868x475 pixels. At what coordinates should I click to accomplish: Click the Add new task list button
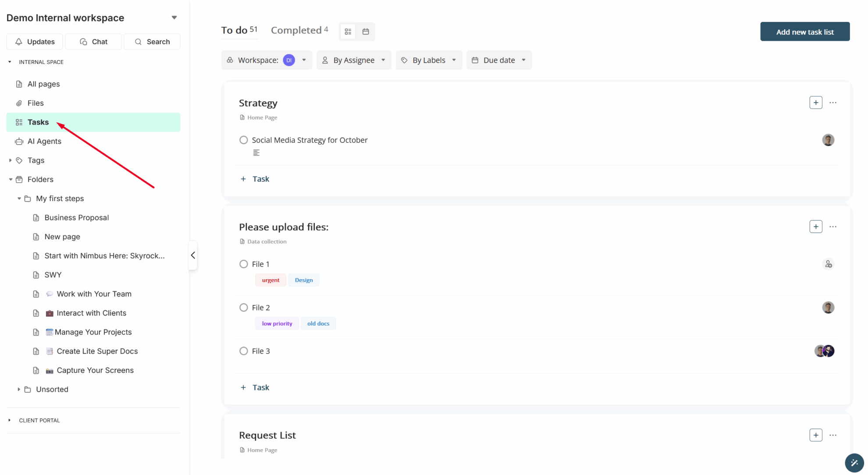click(x=805, y=31)
